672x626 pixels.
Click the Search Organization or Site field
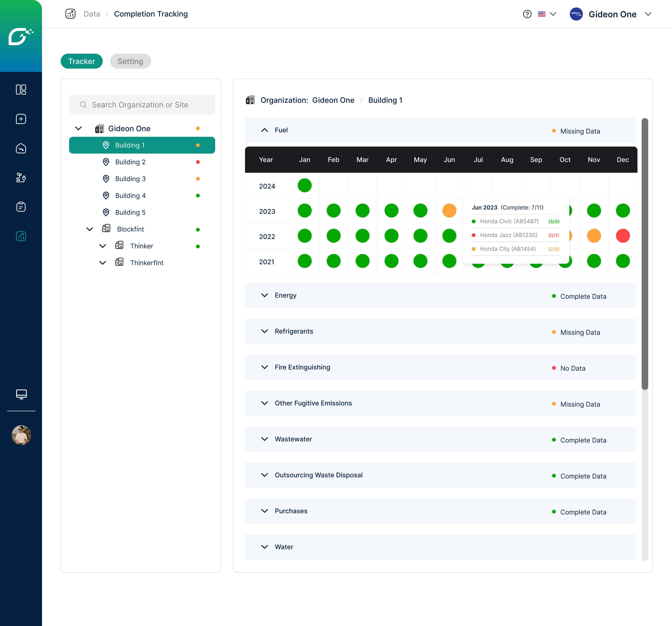(x=142, y=105)
